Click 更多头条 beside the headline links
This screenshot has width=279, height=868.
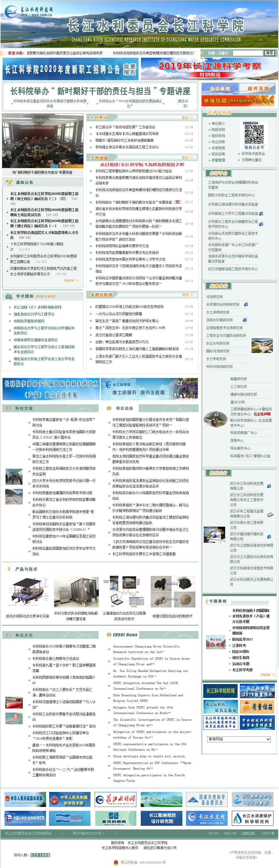click(x=183, y=103)
